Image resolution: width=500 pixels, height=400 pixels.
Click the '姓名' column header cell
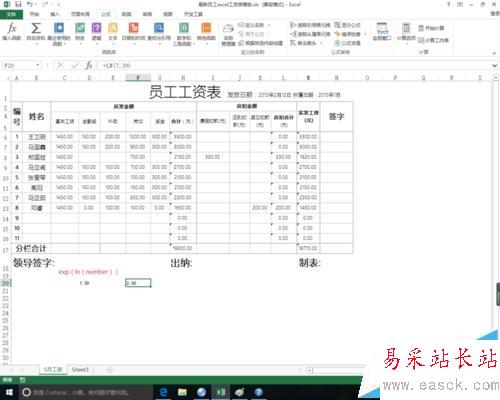37,116
